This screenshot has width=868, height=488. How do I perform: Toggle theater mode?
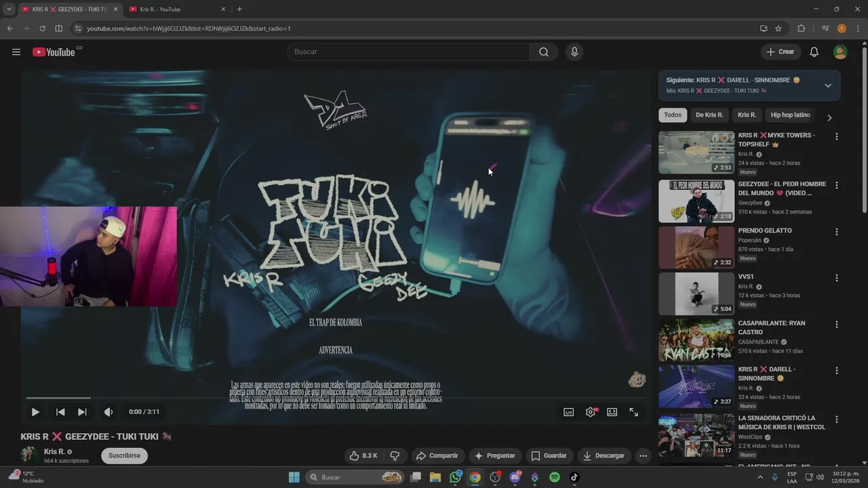coord(612,412)
